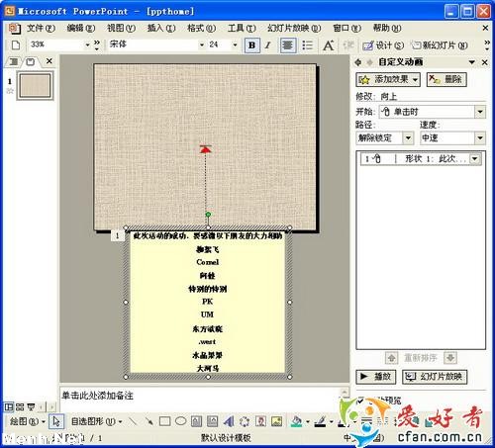The width and height of the screenshot is (495, 448).
Task: Insert picture from file
Action: 277,421
